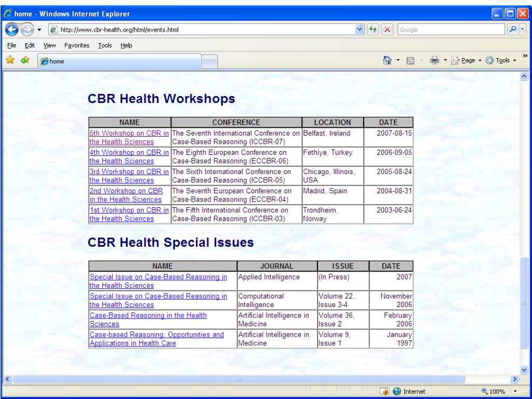Image resolution: width=532 pixels, height=399 pixels.
Task: Click the '(In Press)' issue cell
Action: point(343,281)
